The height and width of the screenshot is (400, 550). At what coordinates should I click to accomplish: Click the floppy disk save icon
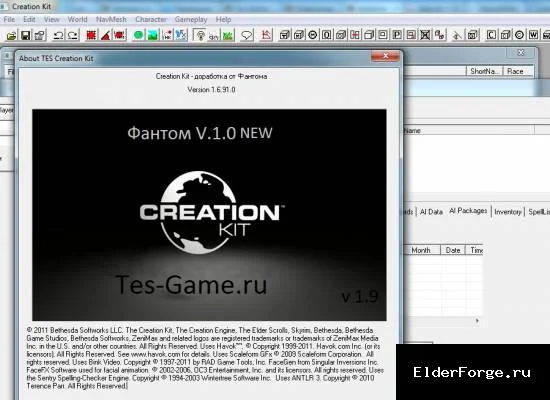[25, 35]
